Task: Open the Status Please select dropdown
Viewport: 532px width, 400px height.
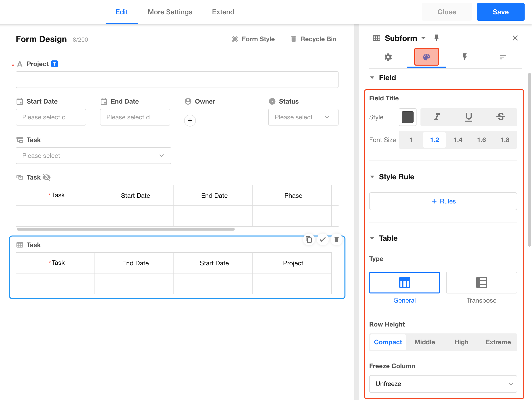Action: click(x=303, y=117)
